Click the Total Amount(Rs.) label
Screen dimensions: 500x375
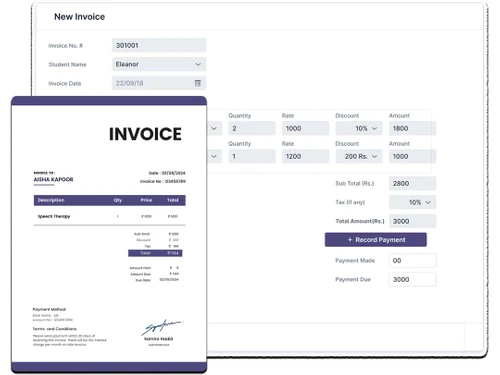[x=360, y=221]
